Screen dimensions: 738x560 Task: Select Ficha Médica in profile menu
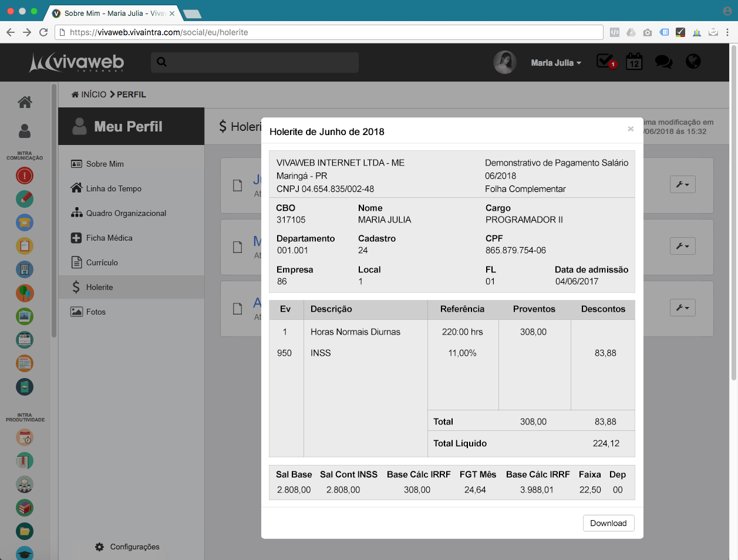109,238
